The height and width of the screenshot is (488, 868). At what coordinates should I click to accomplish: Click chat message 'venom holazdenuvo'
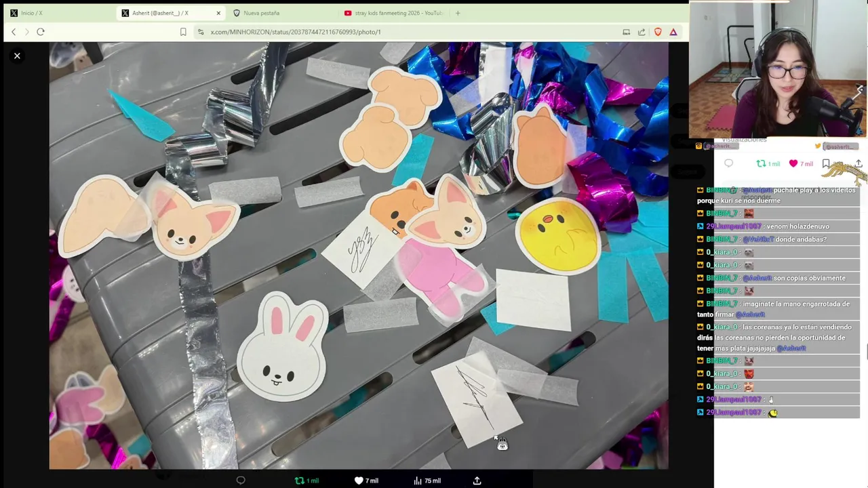pos(797,226)
